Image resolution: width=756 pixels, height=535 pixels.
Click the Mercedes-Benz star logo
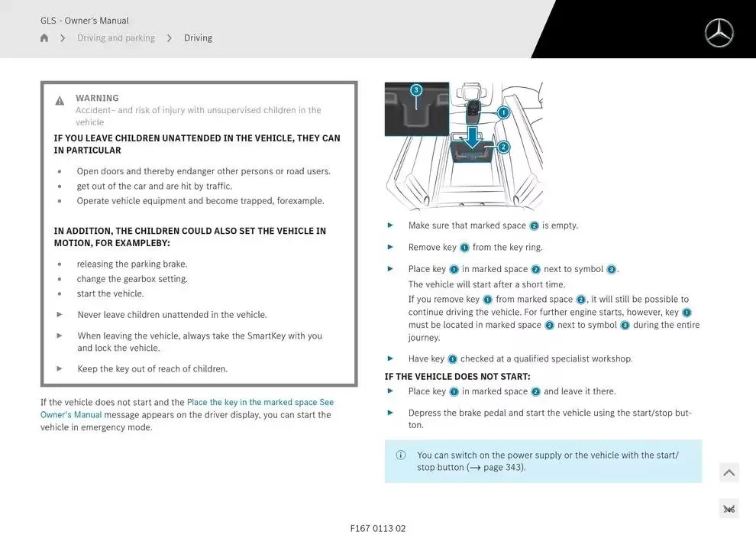click(719, 33)
